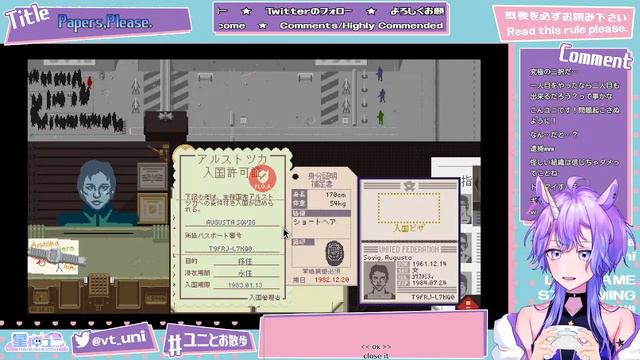640x360 pixels.
Task: Click the height 170cm on identity supplement
Action: [x=336, y=195]
